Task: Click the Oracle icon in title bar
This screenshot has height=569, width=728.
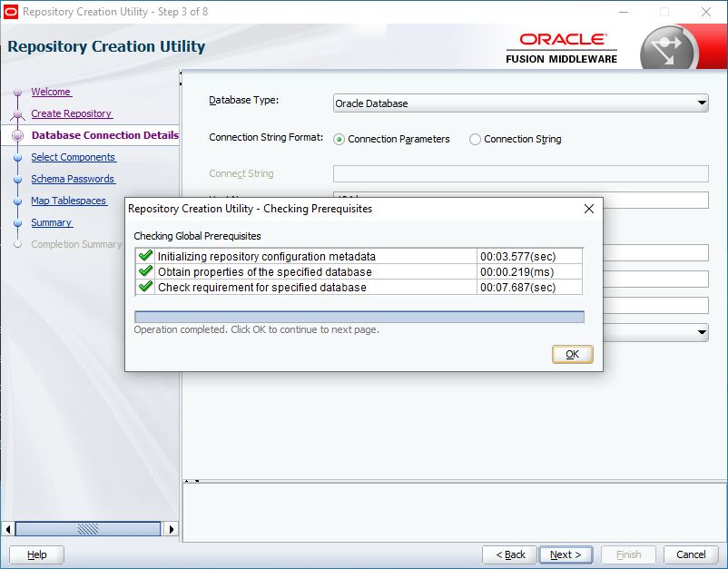Action: click(x=11, y=12)
